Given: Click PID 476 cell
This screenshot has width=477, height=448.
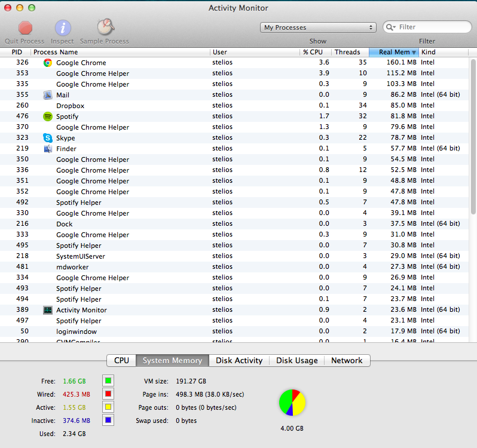Looking at the screenshot, I should (x=22, y=116).
